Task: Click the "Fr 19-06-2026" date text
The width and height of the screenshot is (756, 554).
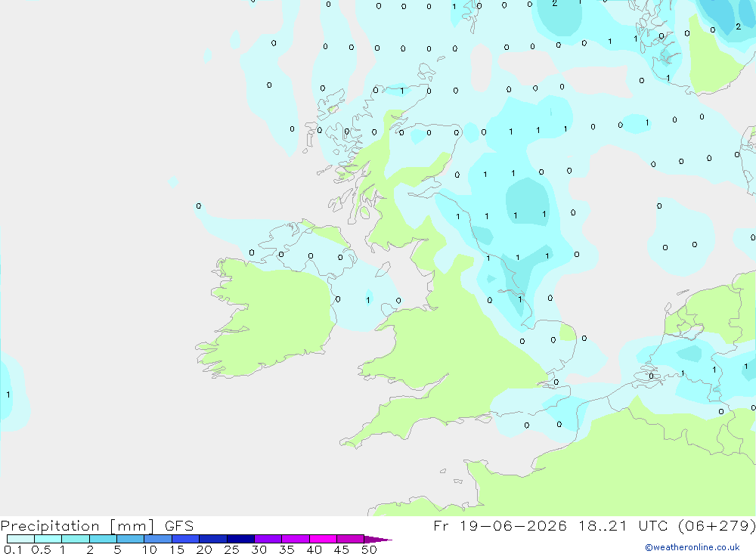Action: coord(500,525)
